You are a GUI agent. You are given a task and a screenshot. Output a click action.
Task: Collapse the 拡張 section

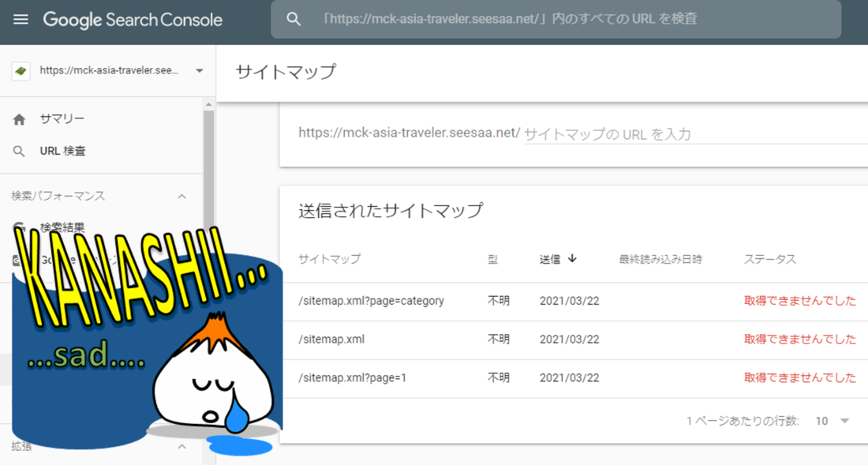click(181, 446)
